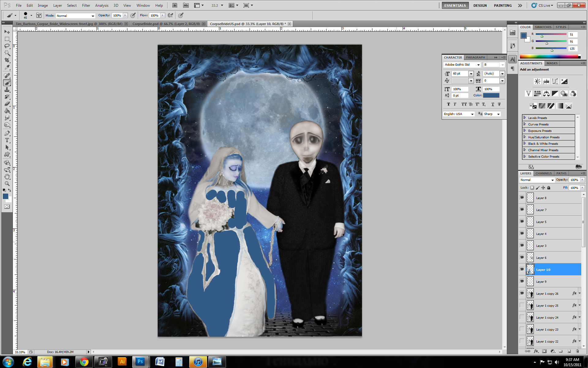The height and width of the screenshot is (368, 588).
Task: Open CS Live services
Action: pyautogui.click(x=542, y=6)
